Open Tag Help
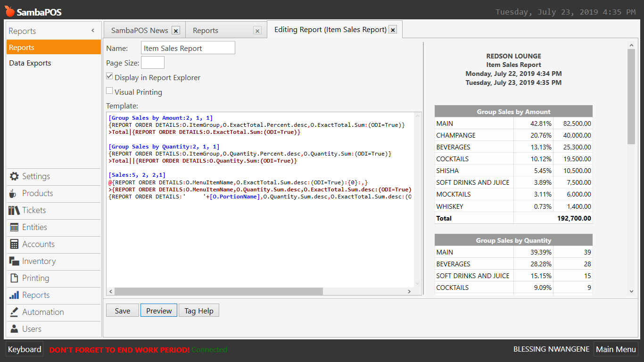 [199, 311]
